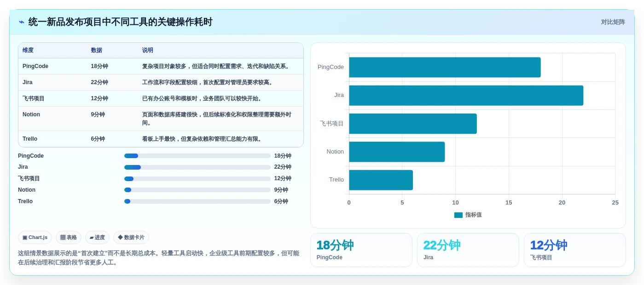Open the 18分钟 PingCode data card
Viewport: 644px width, 285px height.
tap(361, 250)
